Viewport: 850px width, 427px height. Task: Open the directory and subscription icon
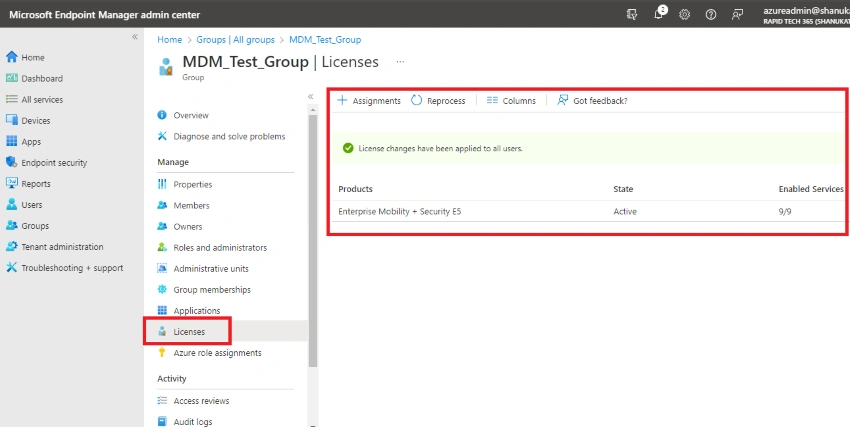point(632,15)
